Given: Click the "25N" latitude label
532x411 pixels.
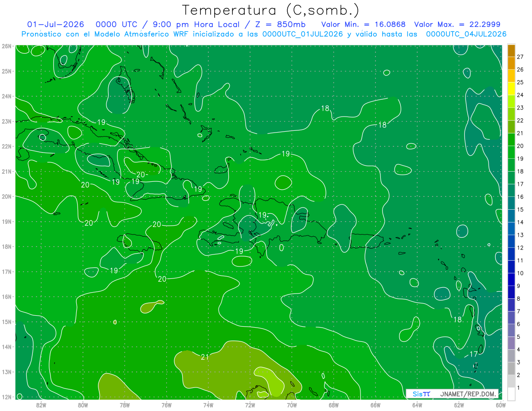Looking at the screenshot, I should (6, 71).
